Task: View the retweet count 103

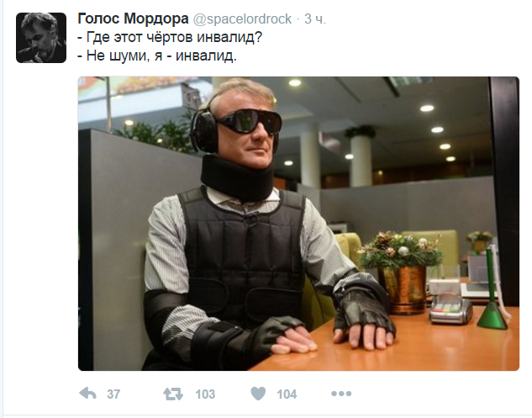Action: click(x=205, y=394)
